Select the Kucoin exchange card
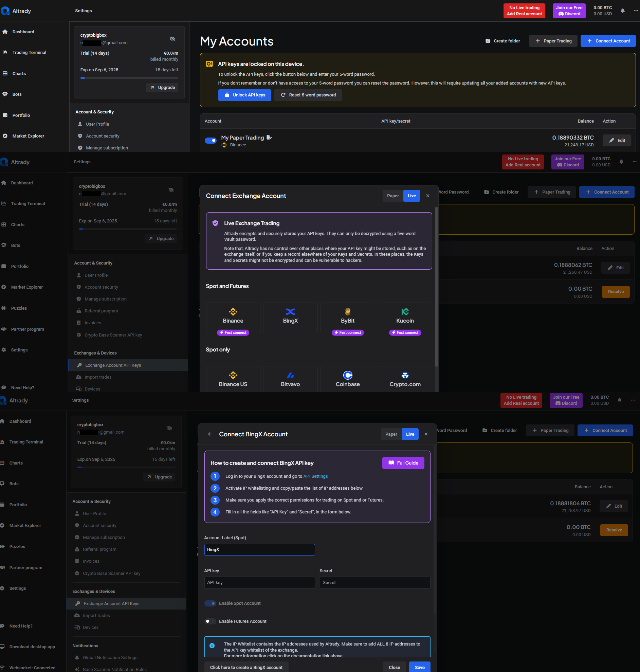 point(405,317)
